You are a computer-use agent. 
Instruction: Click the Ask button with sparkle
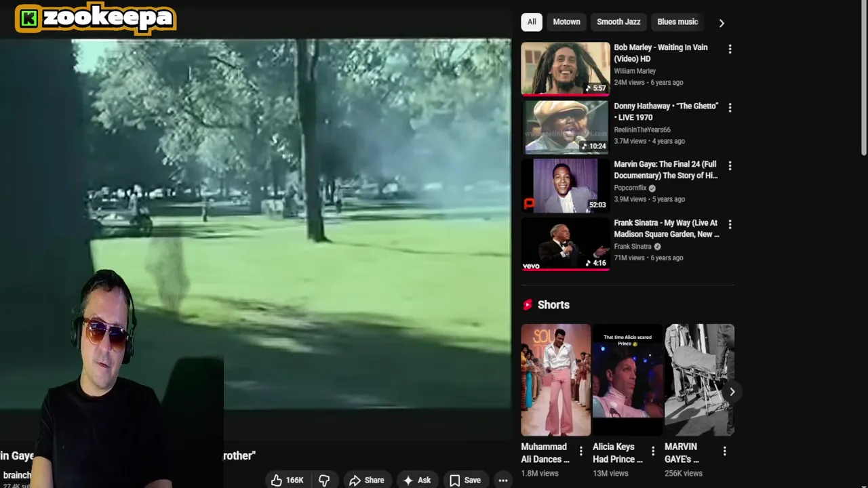coord(417,480)
